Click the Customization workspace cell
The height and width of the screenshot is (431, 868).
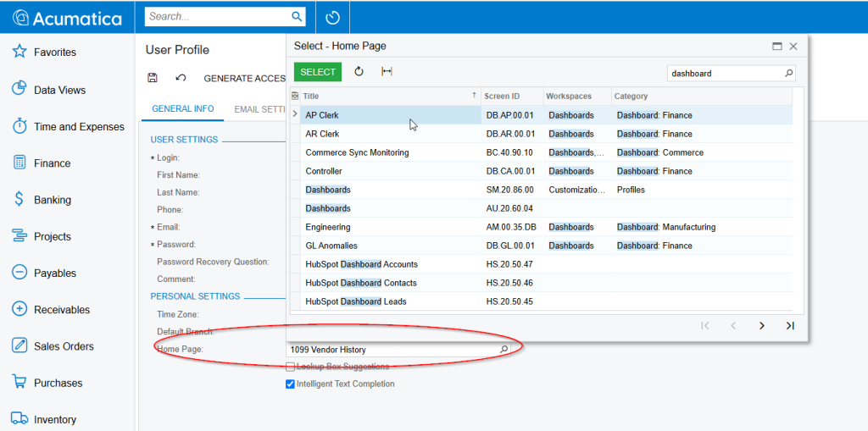(576, 190)
